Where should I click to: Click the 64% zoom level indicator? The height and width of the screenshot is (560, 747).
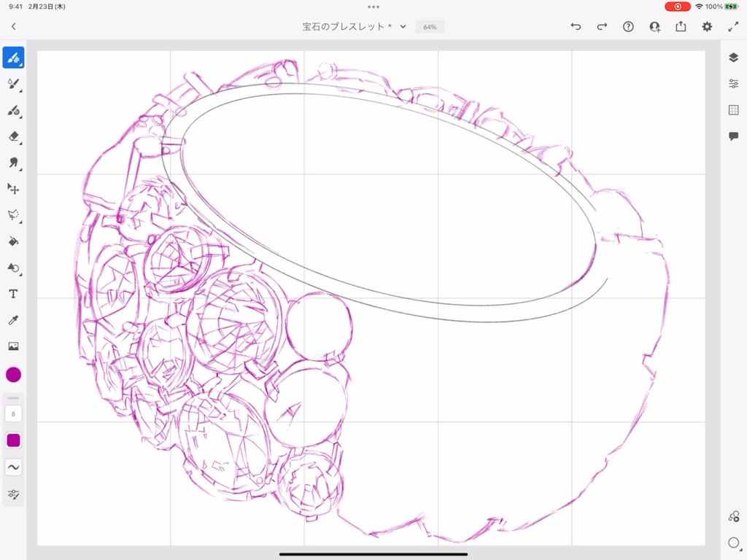(430, 27)
